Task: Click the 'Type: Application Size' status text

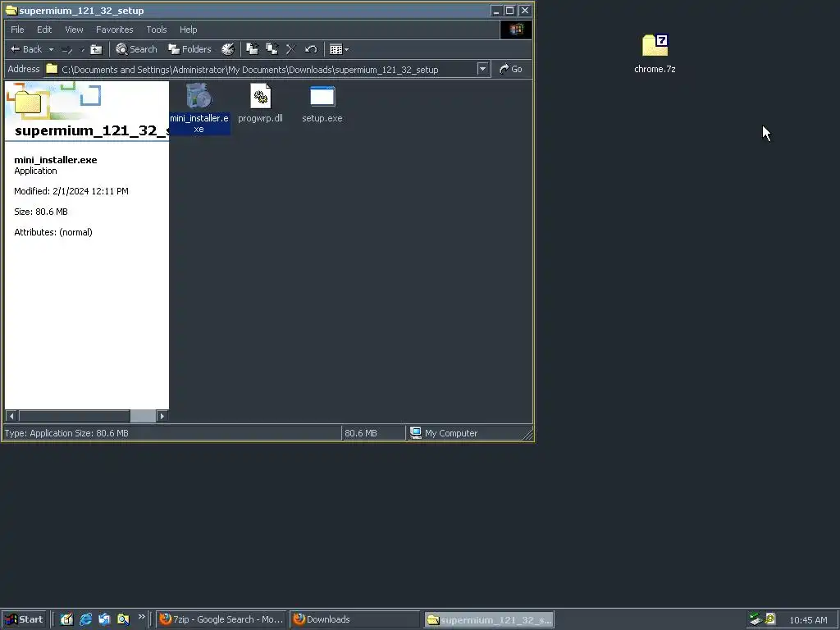Action: 66,433
